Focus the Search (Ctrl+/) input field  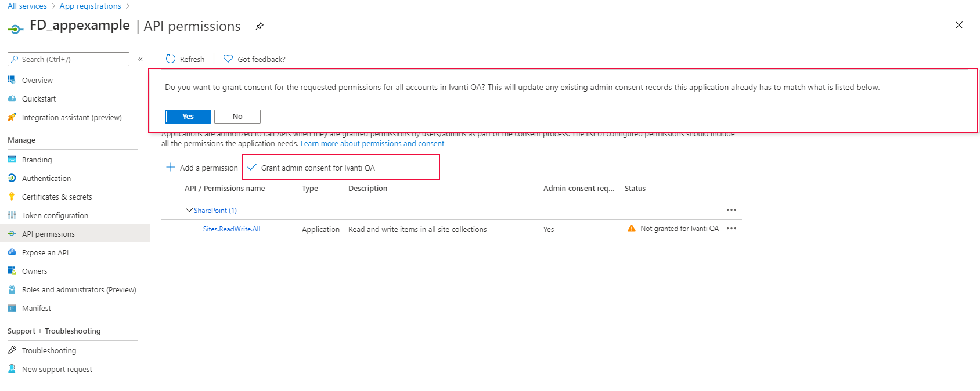click(73, 59)
